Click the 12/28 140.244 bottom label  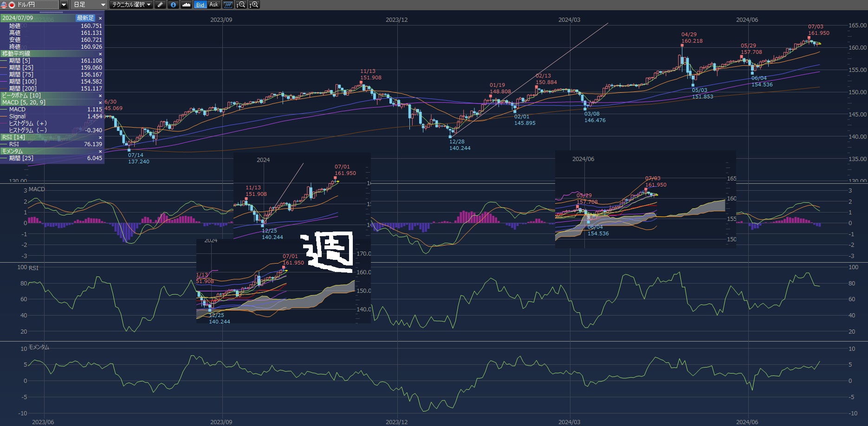[460, 145]
